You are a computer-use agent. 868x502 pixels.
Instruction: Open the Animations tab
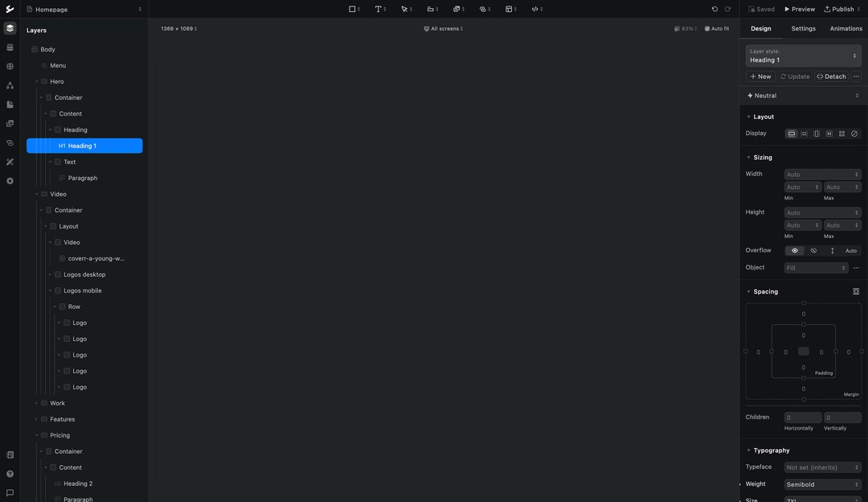point(845,27)
